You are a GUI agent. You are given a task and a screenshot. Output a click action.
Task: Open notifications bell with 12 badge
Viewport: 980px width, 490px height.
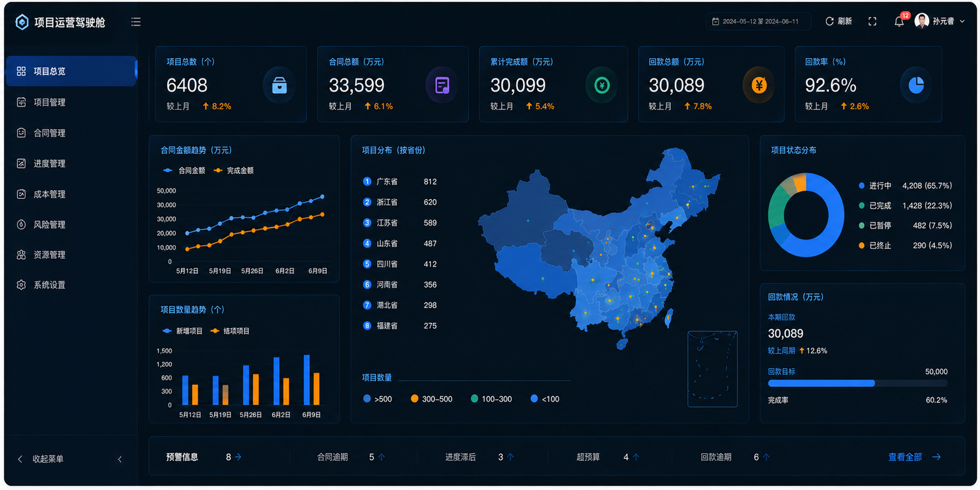tap(899, 21)
